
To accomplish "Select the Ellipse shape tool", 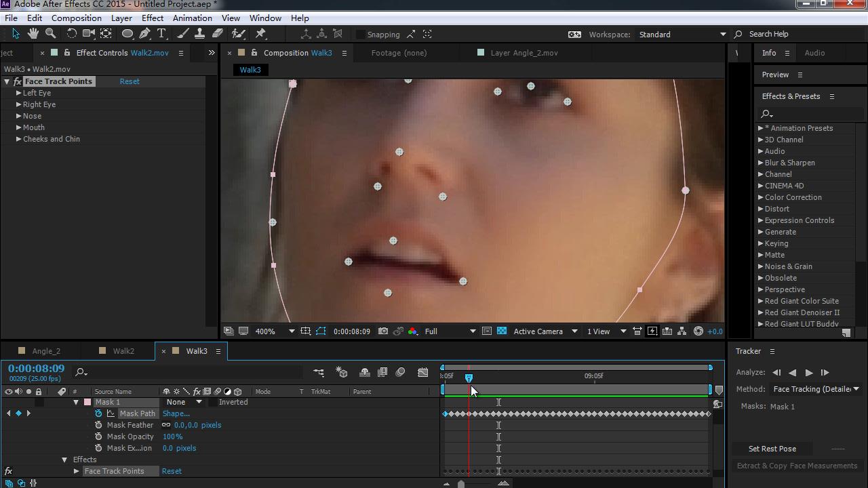I will click(x=127, y=34).
